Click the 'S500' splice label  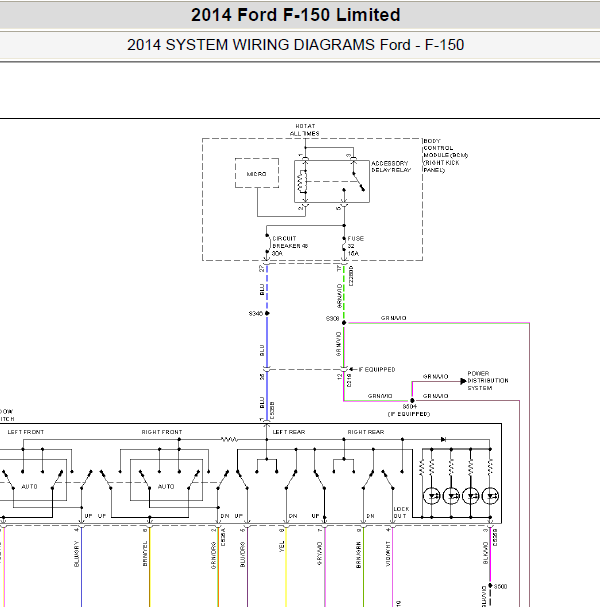point(500,586)
